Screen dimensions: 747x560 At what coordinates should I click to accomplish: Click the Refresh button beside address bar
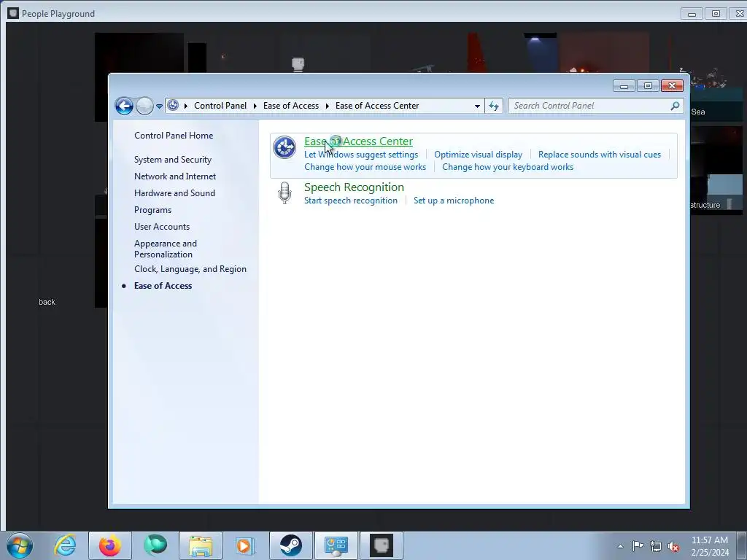tap(494, 106)
